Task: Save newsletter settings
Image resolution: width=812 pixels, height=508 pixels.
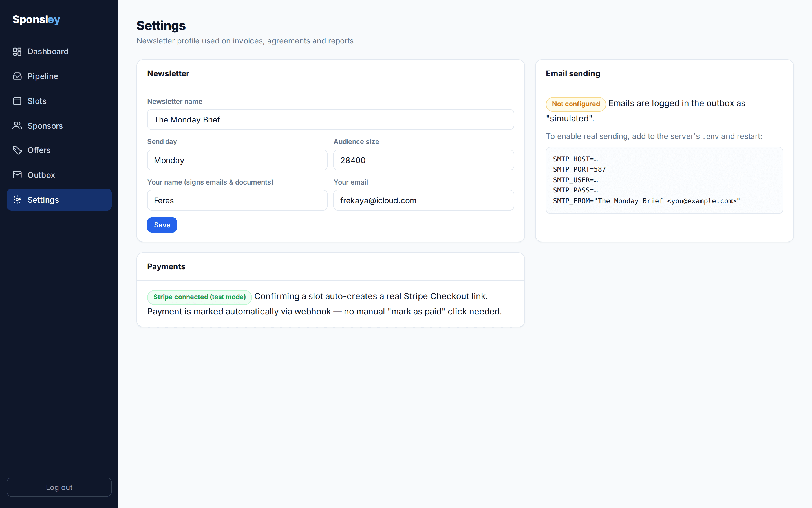Action: point(162,225)
